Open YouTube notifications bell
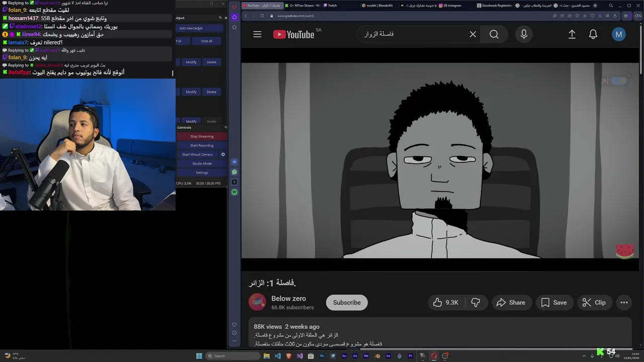Viewport: 644px width, 362px height. tap(593, 34)
